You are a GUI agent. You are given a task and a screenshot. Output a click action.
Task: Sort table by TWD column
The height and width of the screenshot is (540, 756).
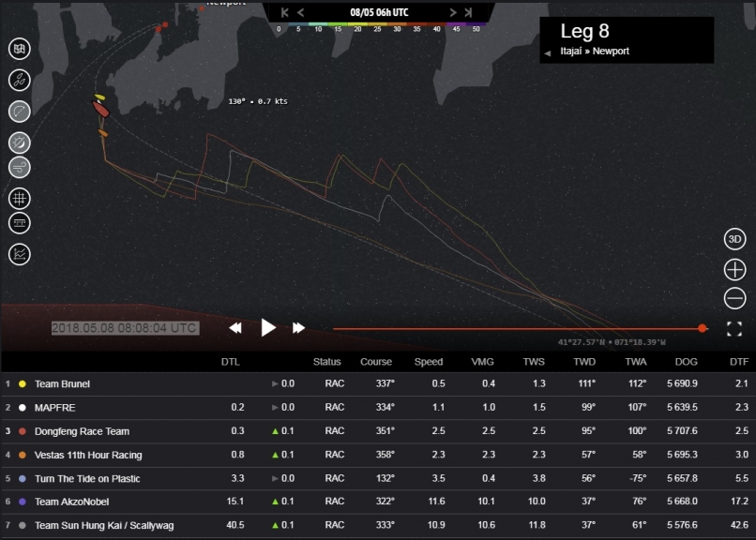583,362
